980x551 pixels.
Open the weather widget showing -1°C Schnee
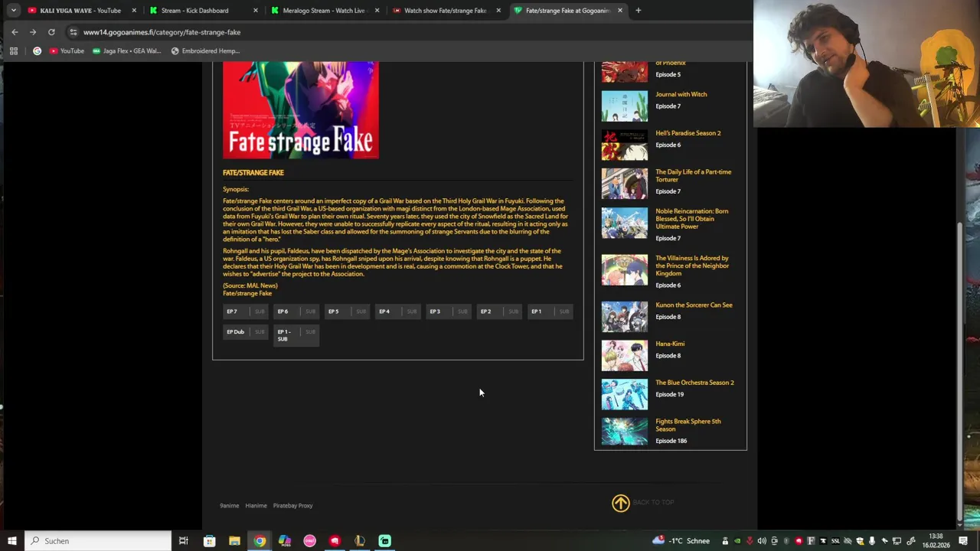(681, 541)
